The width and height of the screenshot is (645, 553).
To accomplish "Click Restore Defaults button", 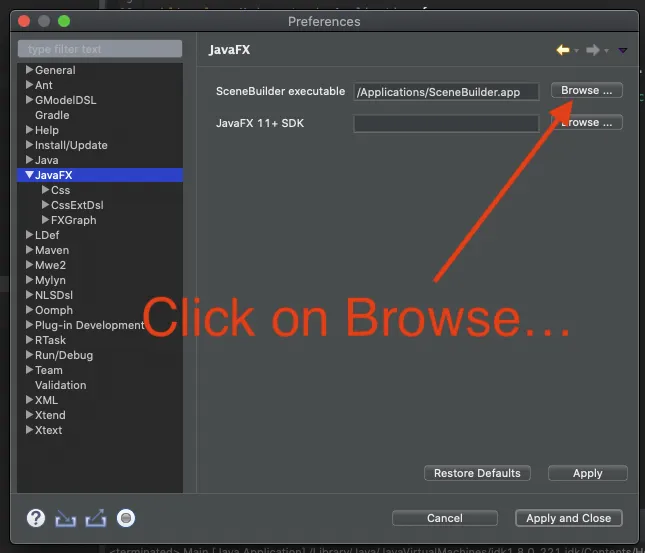I will coord(477,473).
